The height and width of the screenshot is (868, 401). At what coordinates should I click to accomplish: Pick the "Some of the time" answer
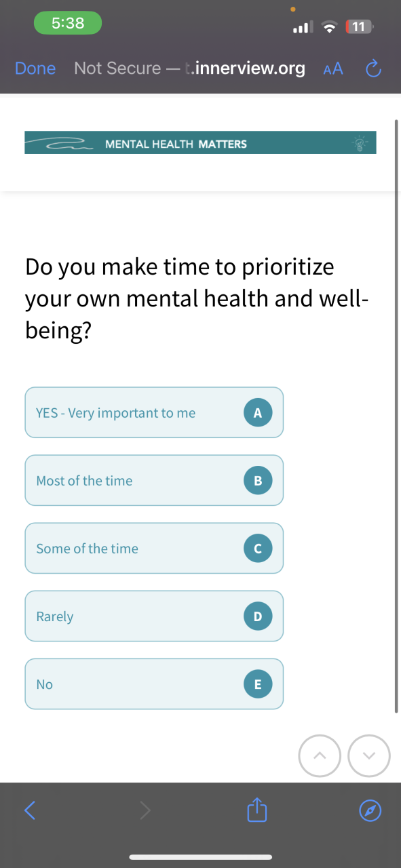(154, 548)
